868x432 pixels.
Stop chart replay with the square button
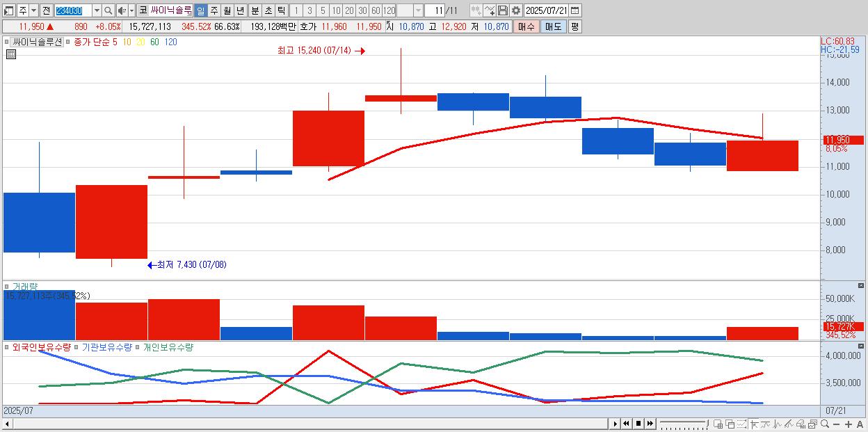[638, 424]
